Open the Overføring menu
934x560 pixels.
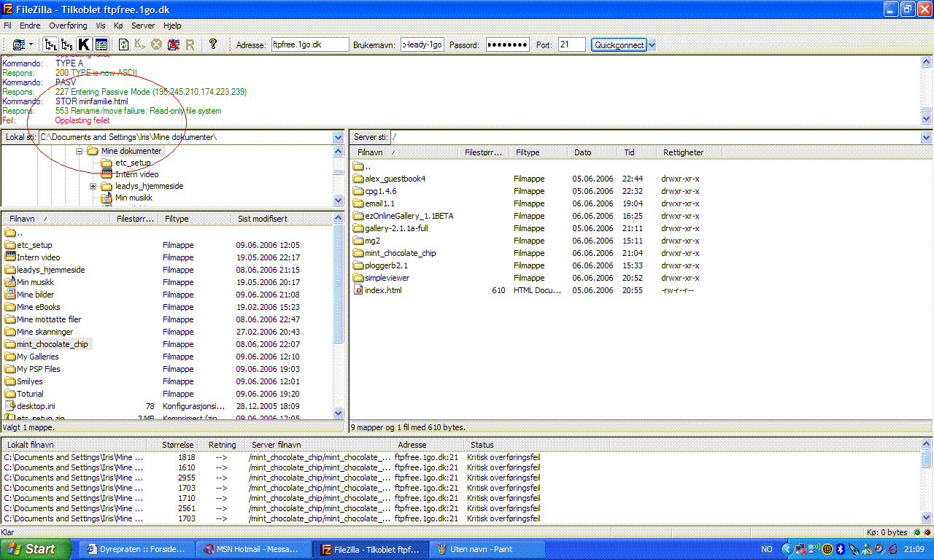tap(68, 26)
